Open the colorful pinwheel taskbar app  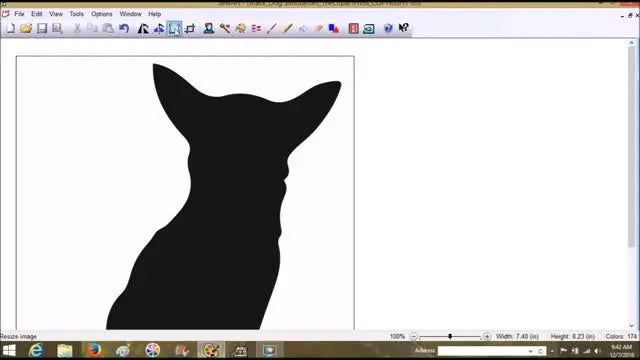(x=153, y=350)
